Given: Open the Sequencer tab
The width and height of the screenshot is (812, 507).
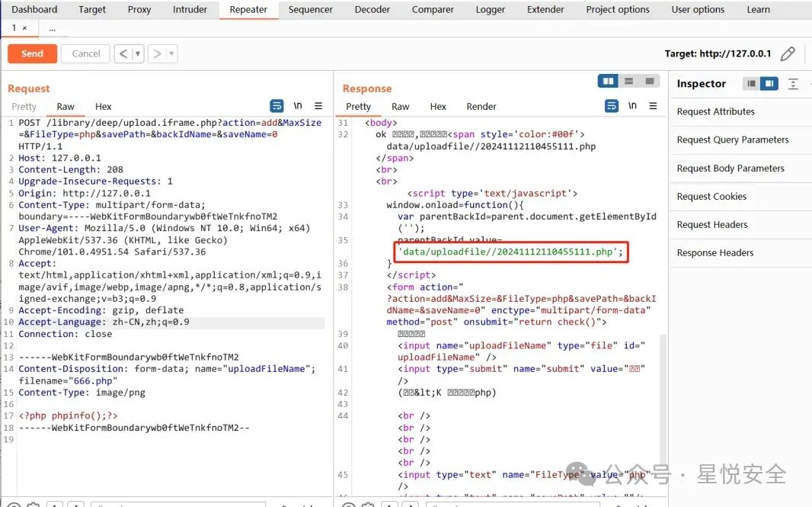Looking at the screenshot, I should (311, 9).
